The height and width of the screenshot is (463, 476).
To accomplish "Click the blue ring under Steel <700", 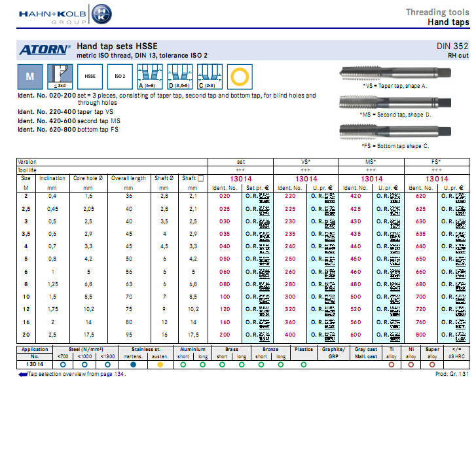I will tap(63, 365).
